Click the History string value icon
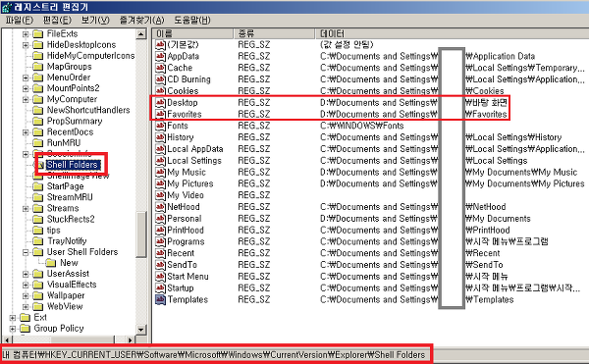 (160, 137)
